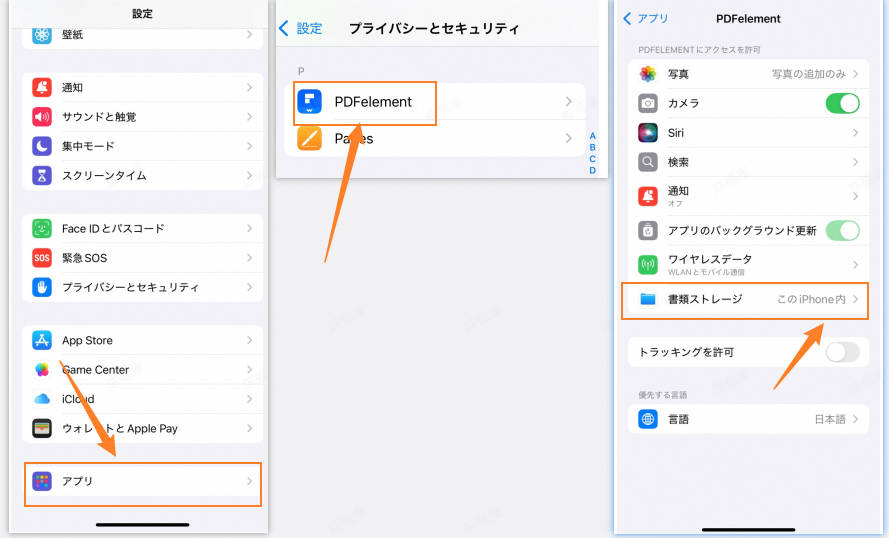
Task: Open the 言語 row chevron
Action: tap(855, 419)
